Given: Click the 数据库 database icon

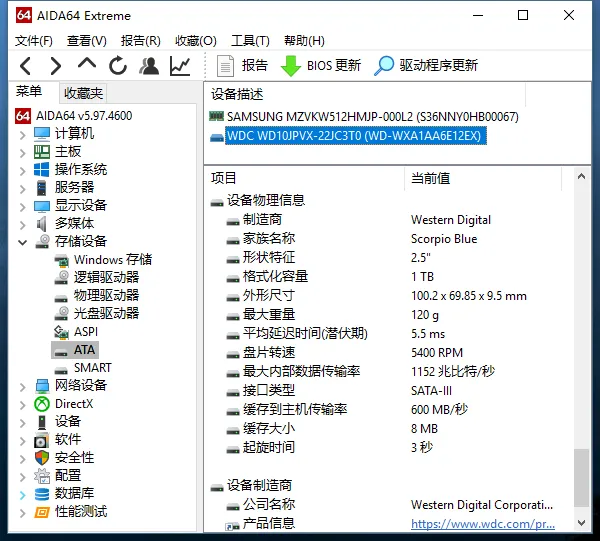Looking at the screenshot, I should (42, 494).
